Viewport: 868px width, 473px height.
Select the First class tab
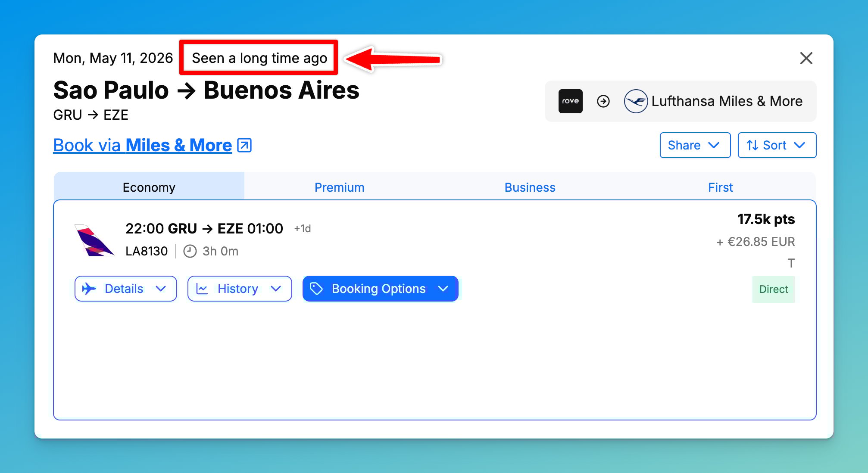[720, 187]
